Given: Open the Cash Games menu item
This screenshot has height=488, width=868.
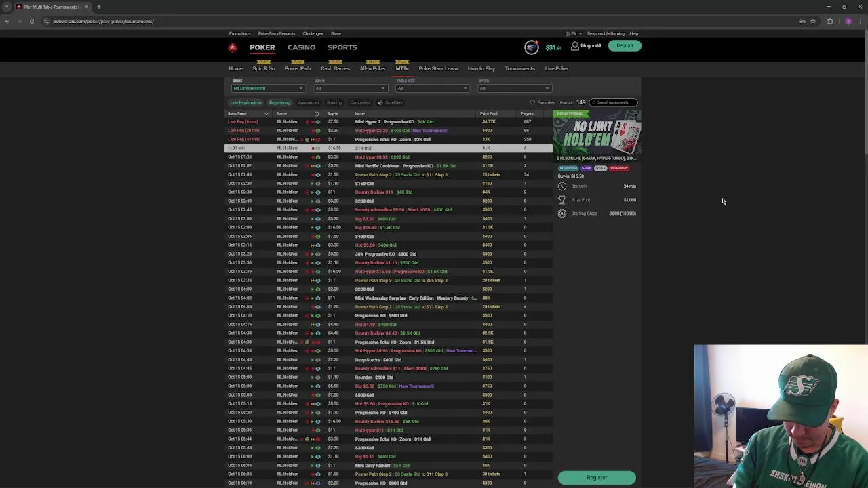Looking at the screenshot, I should tap(335, 68).
